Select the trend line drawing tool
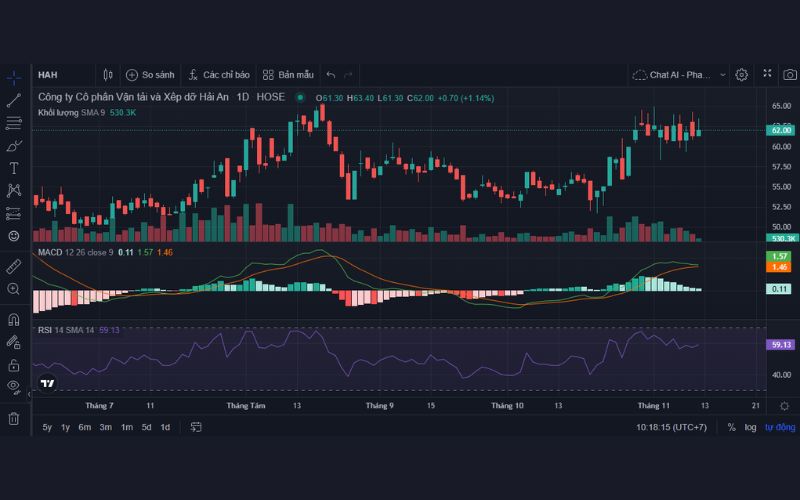Image resolution: width=800 pixels, height=500 pixels. click(x=14, y=100)
